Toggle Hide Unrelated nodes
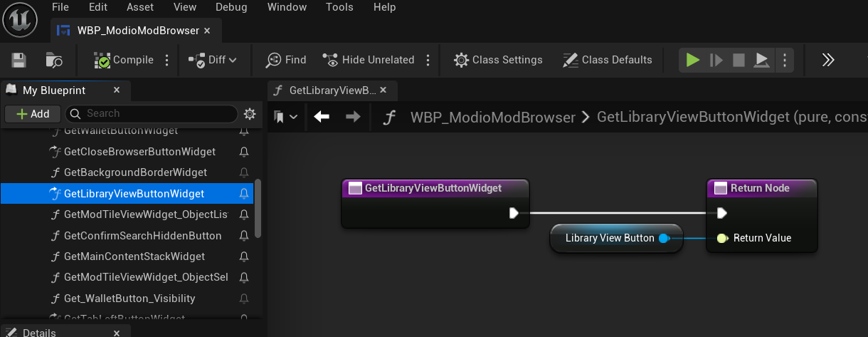This screenshot has width=868, height=337. coord(368,60)
